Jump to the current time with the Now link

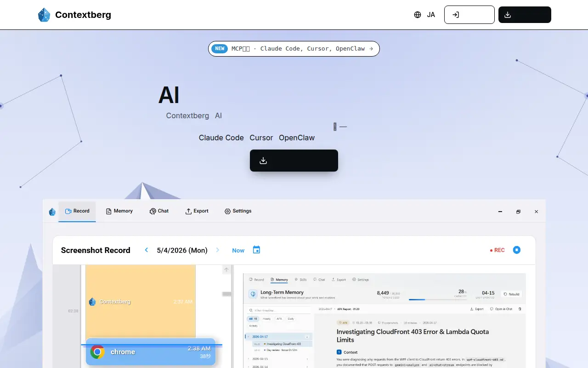point(238,251)
